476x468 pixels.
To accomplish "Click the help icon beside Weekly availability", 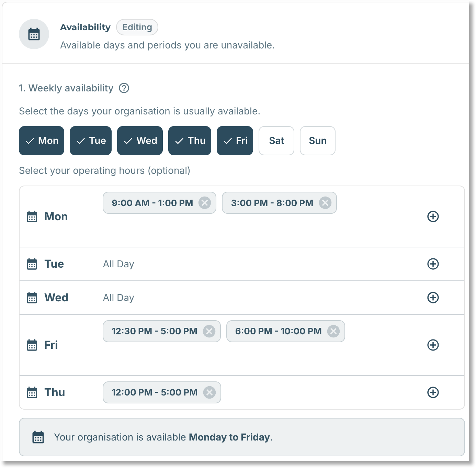I will pos(124,88).
